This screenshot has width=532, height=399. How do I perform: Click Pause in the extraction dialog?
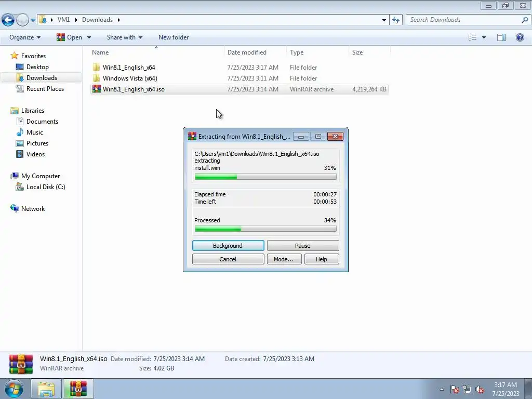[x=303, y=246]
